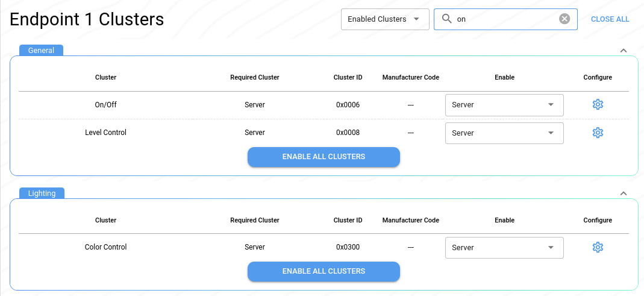Click Enable All Clusters in Lighting
This screenshot has width=644, height=296.
click(x=324, y=271)
